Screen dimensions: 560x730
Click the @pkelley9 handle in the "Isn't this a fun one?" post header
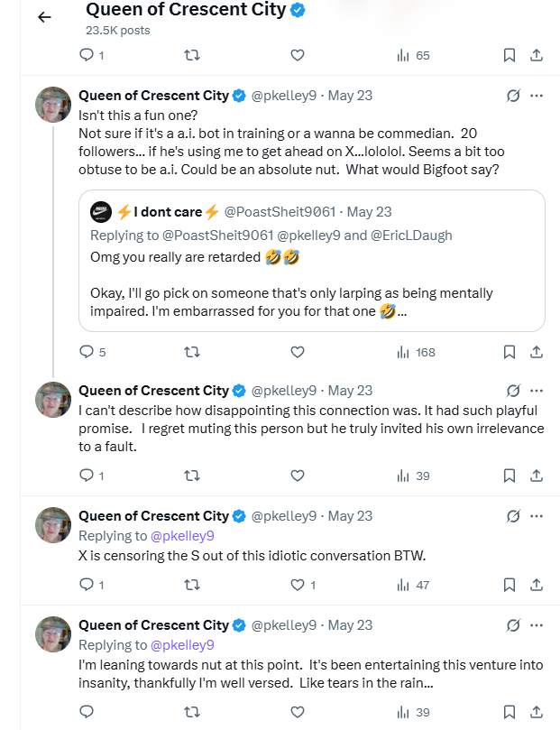click(x=284, y=96)
